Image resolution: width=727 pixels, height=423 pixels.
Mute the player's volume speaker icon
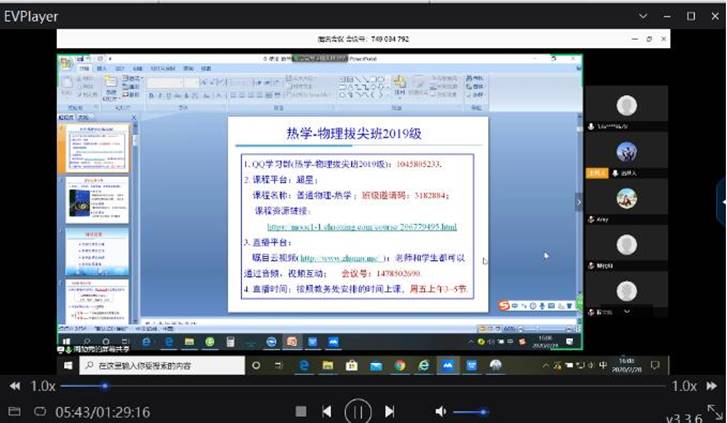pos(441,411)
